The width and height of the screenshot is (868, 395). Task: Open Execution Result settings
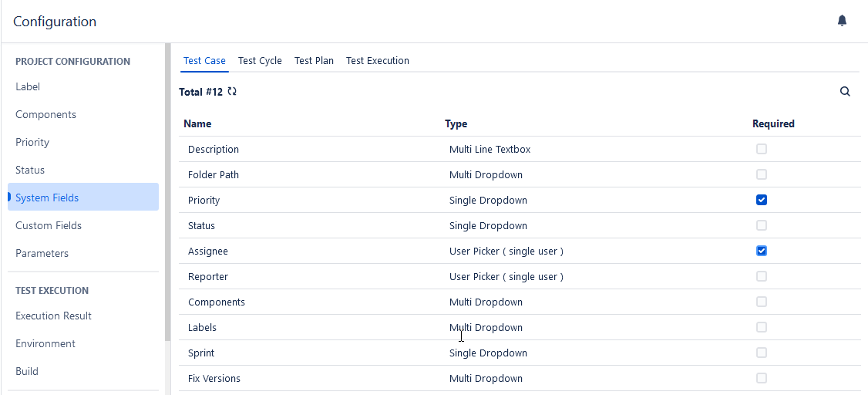coord(53,316)
